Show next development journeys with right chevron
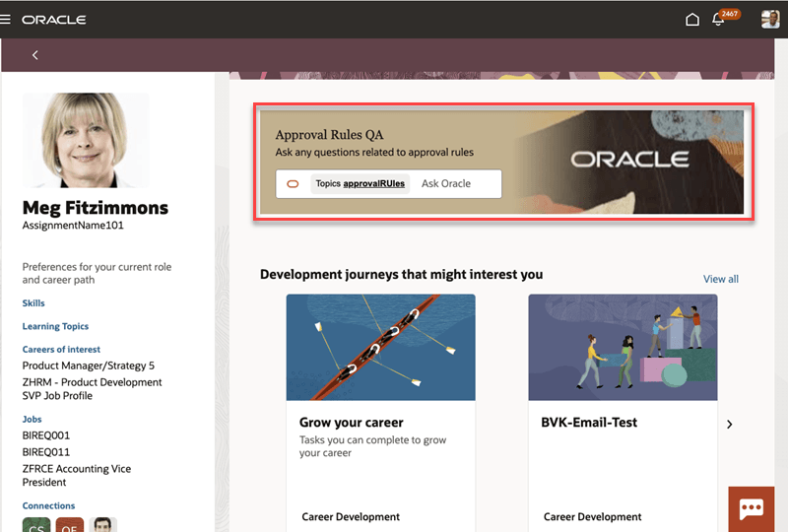 730,425
